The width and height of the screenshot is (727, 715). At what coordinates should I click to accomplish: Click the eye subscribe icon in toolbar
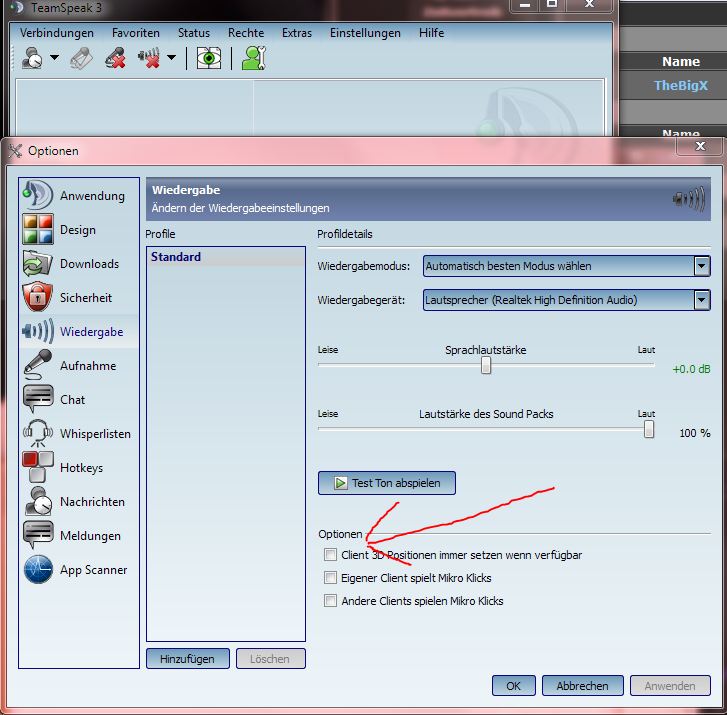pyautogui.click(x=208, y=58)
